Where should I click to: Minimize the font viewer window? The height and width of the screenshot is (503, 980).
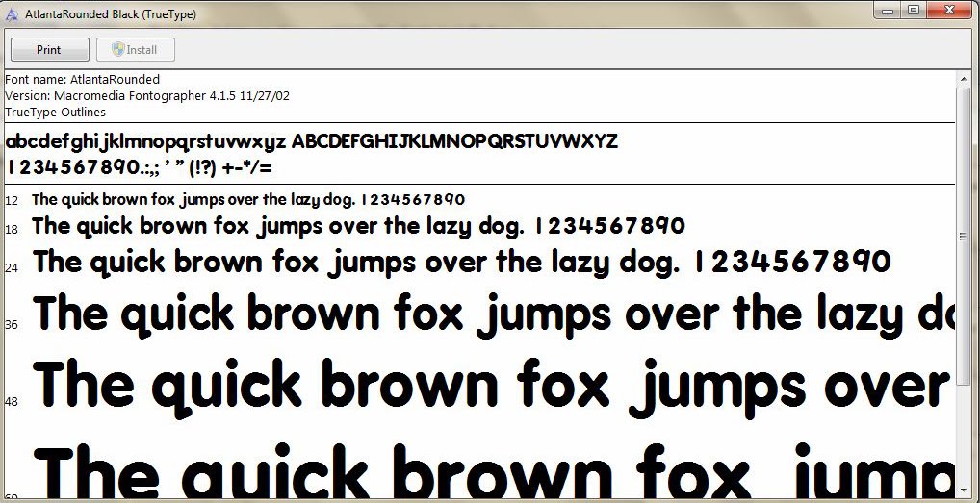[x=888, y=10]
